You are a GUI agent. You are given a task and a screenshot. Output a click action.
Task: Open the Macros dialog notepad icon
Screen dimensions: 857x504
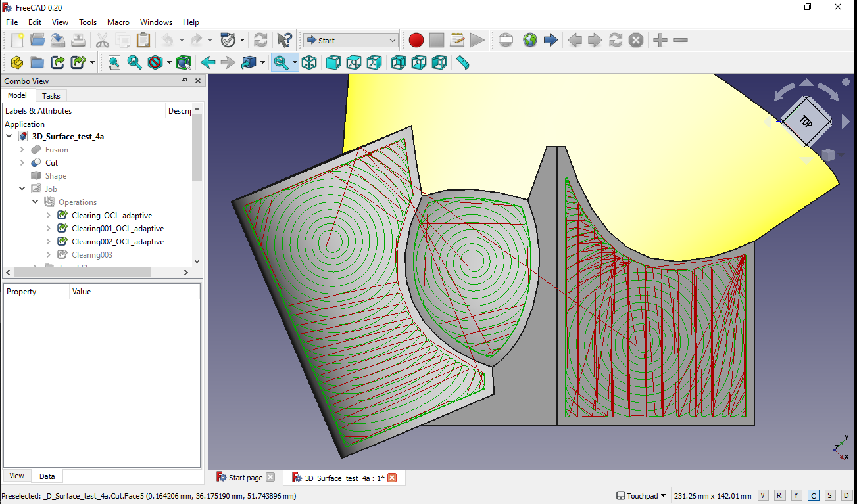click(457, 40)
